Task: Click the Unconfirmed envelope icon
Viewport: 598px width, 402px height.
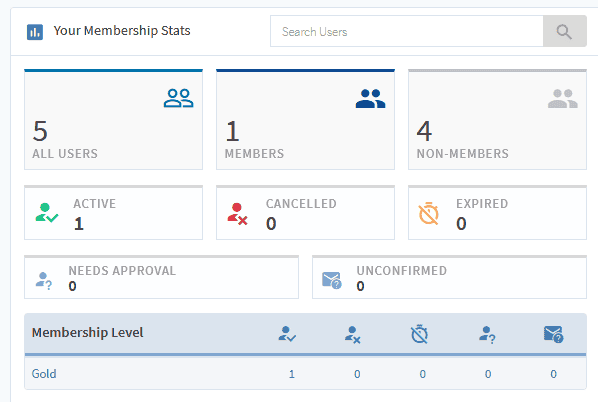Action: click(331, 280)
